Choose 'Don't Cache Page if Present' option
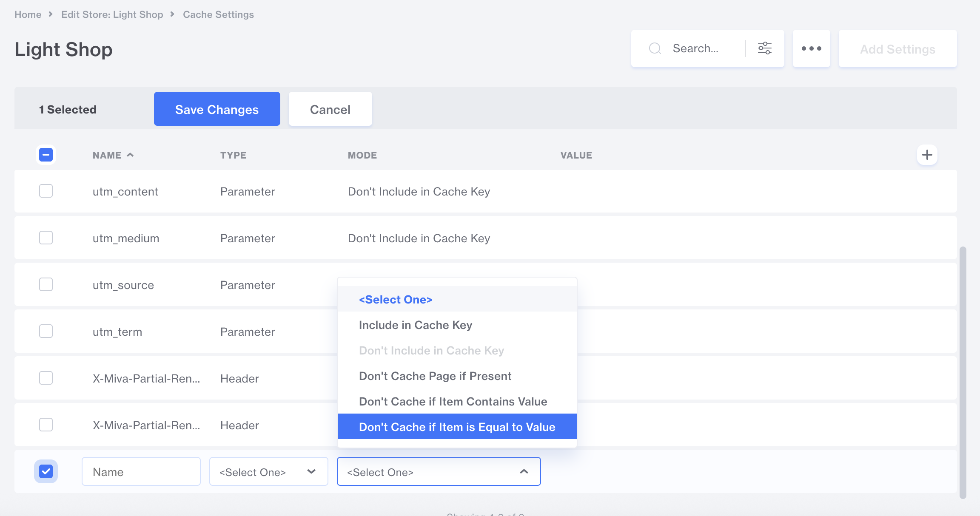 click(457, 376)
